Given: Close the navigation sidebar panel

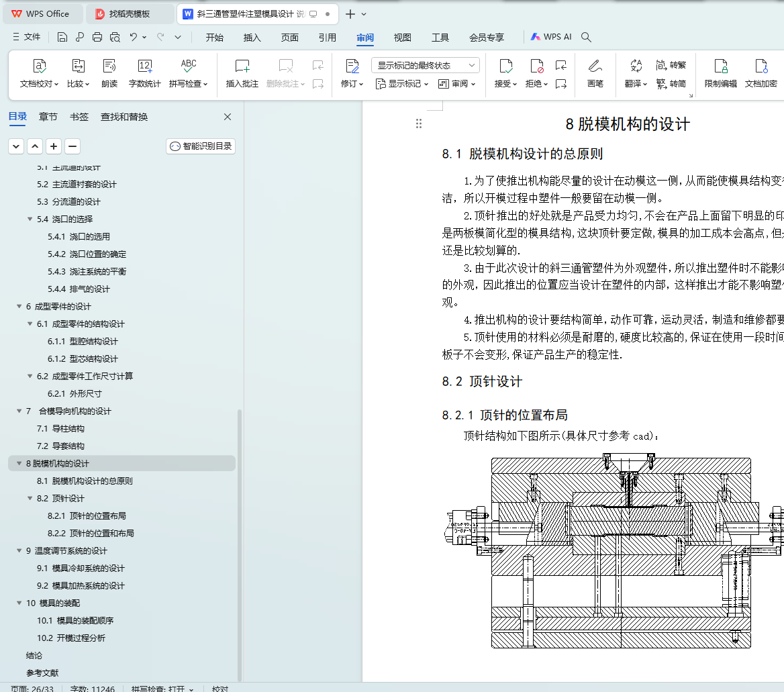Looking at the screenshot, I should [228, 117].
